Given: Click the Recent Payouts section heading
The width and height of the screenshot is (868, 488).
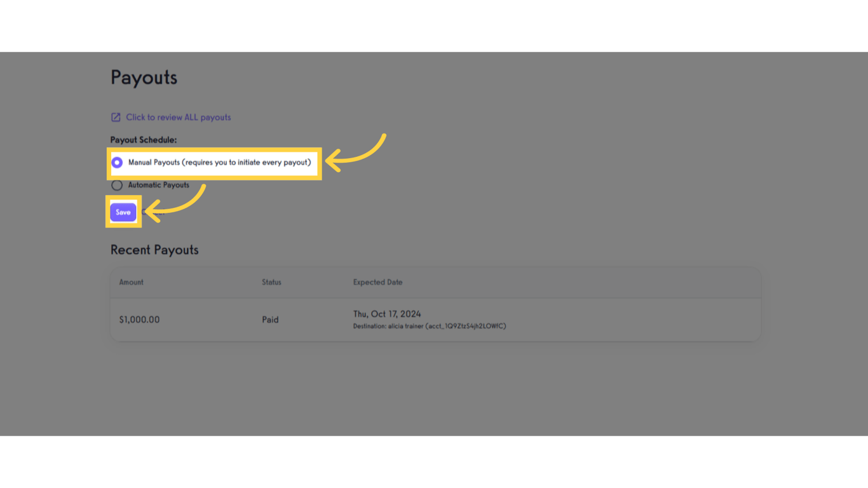Looking at the screenshot, I should pos(154,250).
